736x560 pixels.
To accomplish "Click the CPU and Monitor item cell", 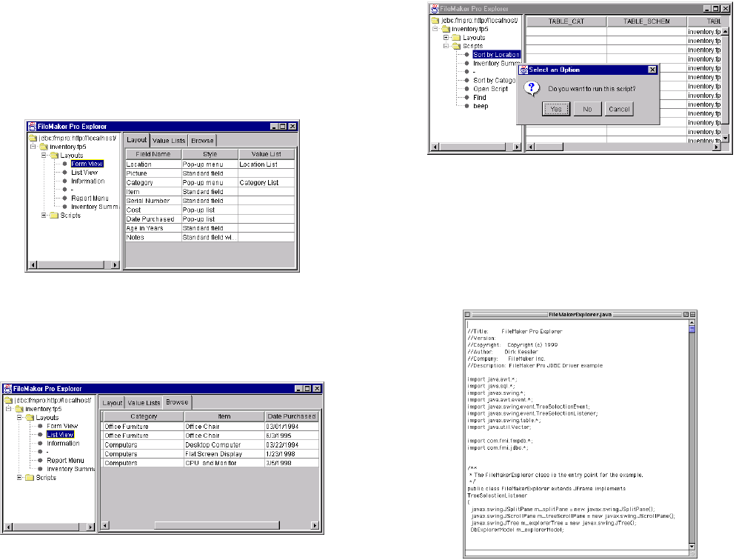I will coord(224,463).
